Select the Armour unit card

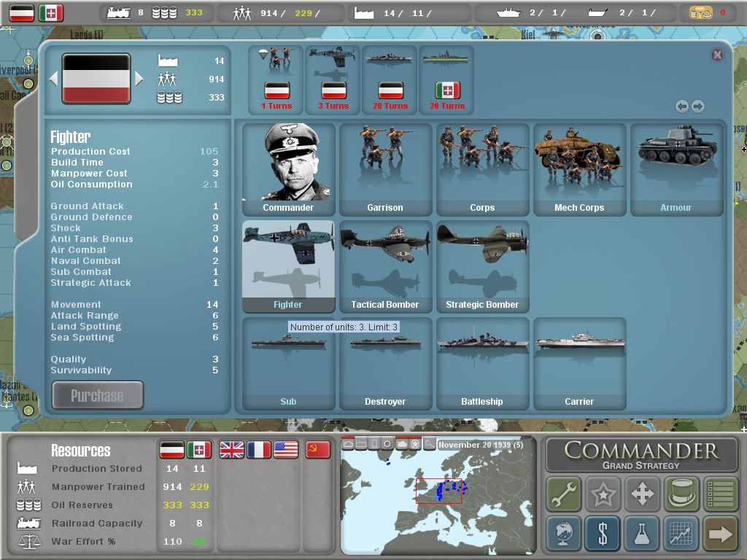click(677, 169)
